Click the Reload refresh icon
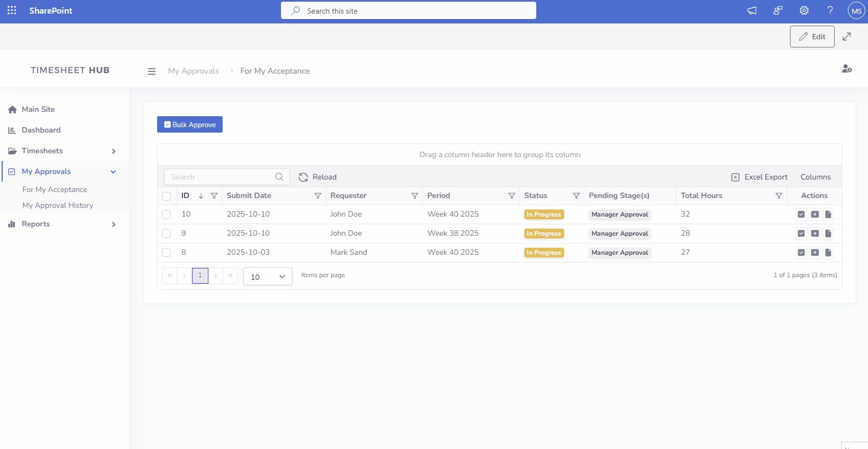Screen dimensions: 868x449 click(303, 177)
